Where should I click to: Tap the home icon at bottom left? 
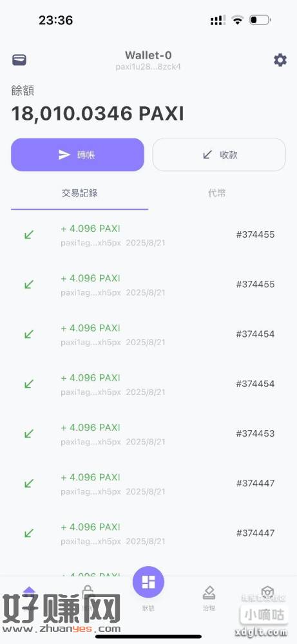coord(29,591)
